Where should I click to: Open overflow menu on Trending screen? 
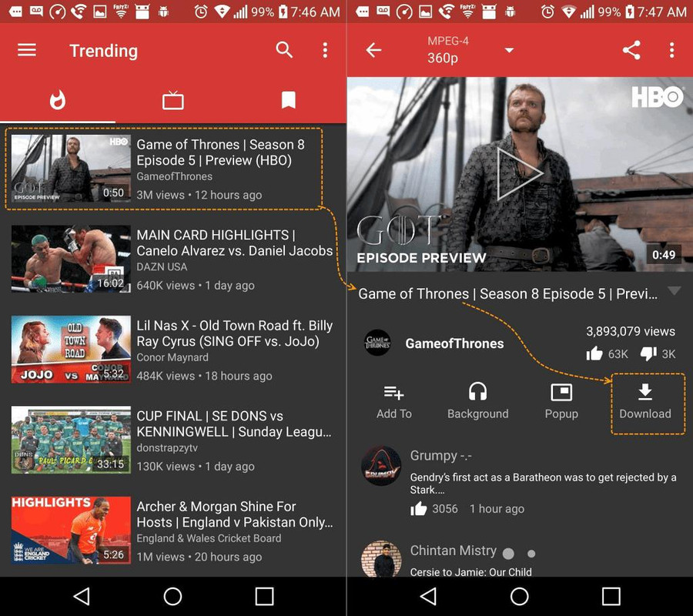(325, 50)
